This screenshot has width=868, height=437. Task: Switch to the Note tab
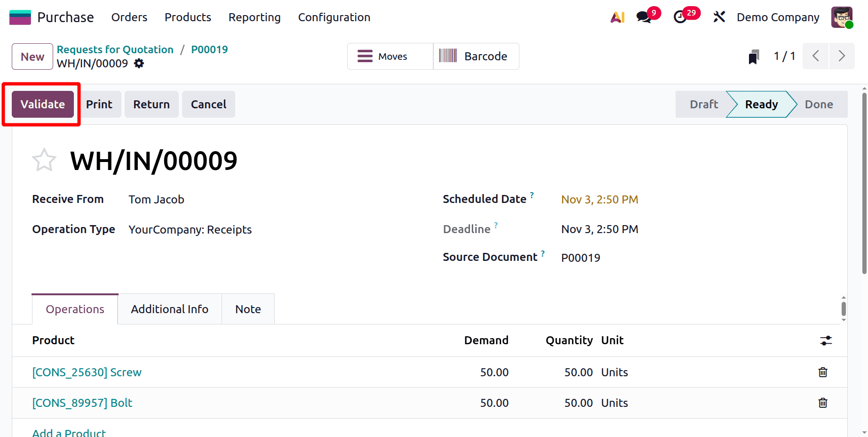click(248, 309)
